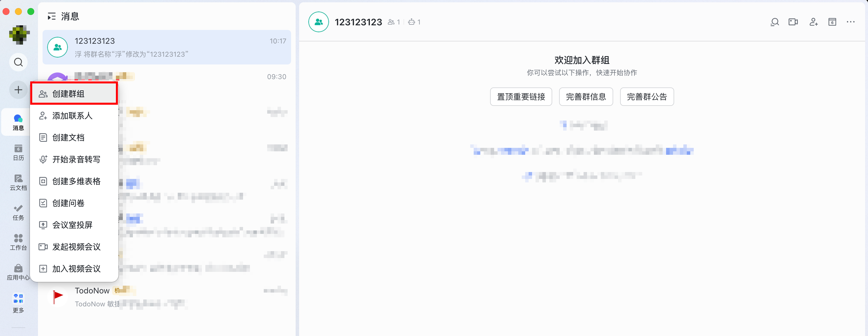This screenshot has height=336, width=868.
Task: Collapse the message list sidebar toggle
Action: click(x=51, y=16)
